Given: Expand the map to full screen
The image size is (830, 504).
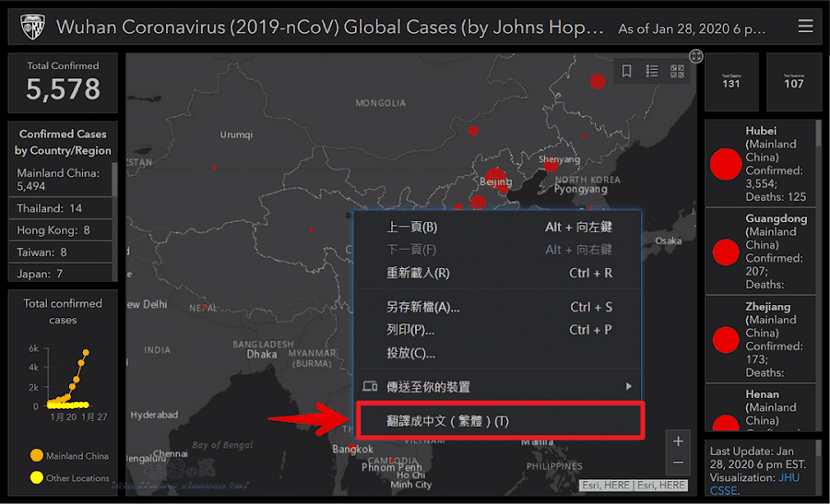Looking at the screenshot, I should point(695,56).
